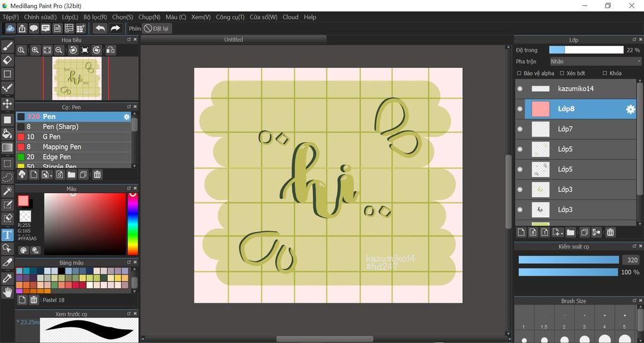Select the Magic Wand tool

point(8,191)
